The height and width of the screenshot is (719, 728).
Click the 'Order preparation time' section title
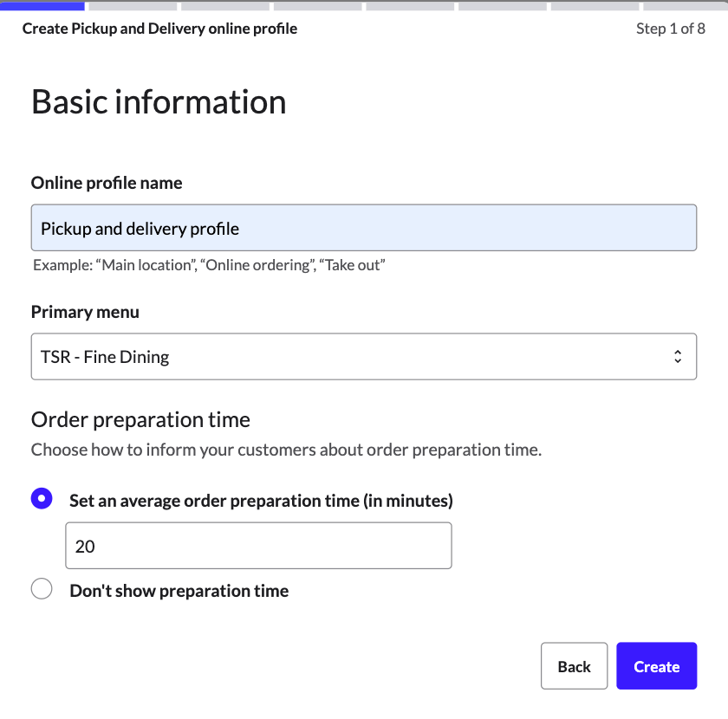point(140,419)
